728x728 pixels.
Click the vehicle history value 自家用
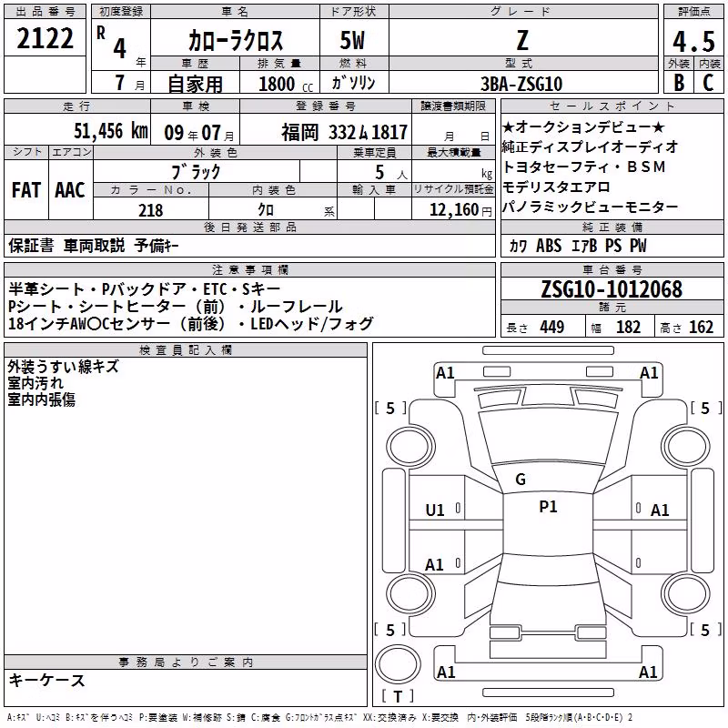(196, 84)
